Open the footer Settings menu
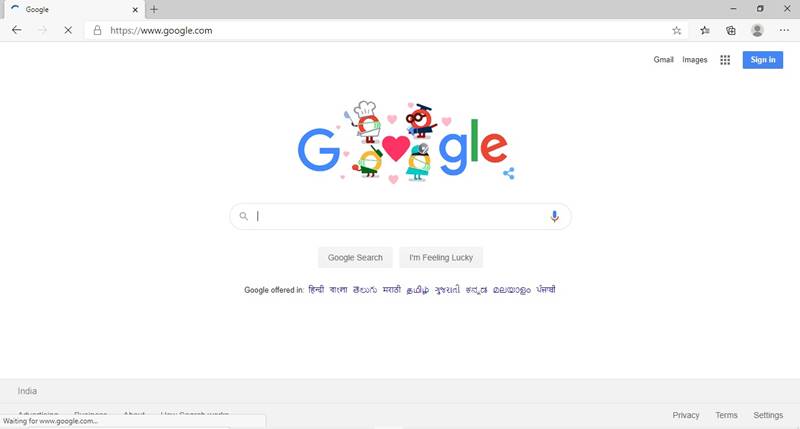This screenshot has height=429, width=800. [768, 415]
